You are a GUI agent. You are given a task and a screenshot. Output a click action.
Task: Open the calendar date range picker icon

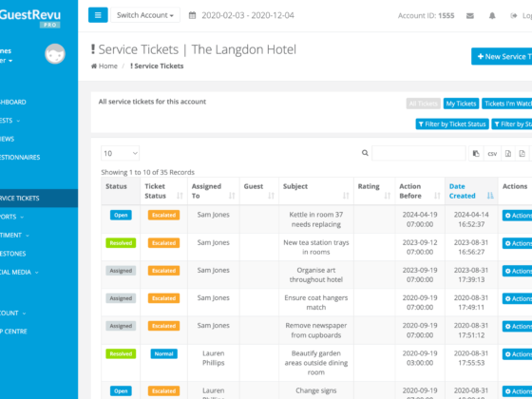(192, 15)
